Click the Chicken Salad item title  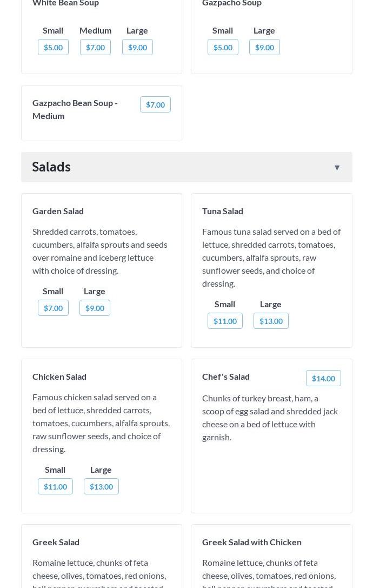tap(59, 376)
